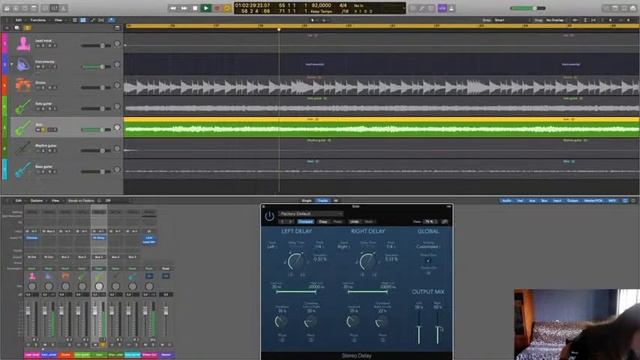Select the Rhythm guitar track icon
This screenshot has width=640, height=360.
pos(23,149)
